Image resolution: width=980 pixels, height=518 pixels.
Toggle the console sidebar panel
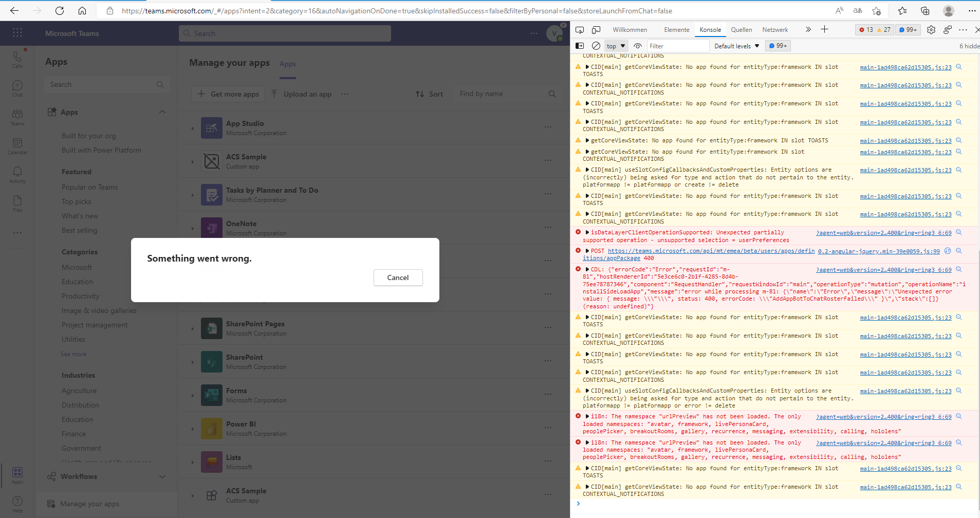click(580, 46)
